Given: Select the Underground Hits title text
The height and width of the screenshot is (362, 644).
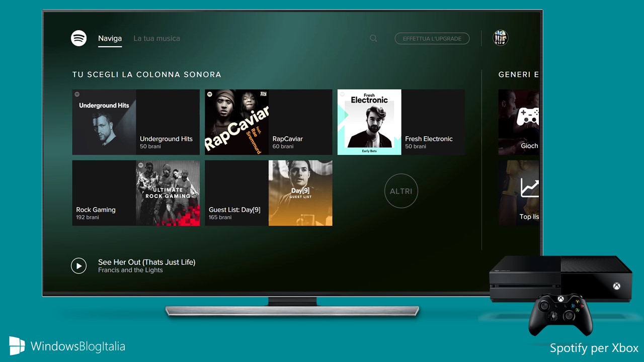Looking at the screenshot, I should [166, 139].
